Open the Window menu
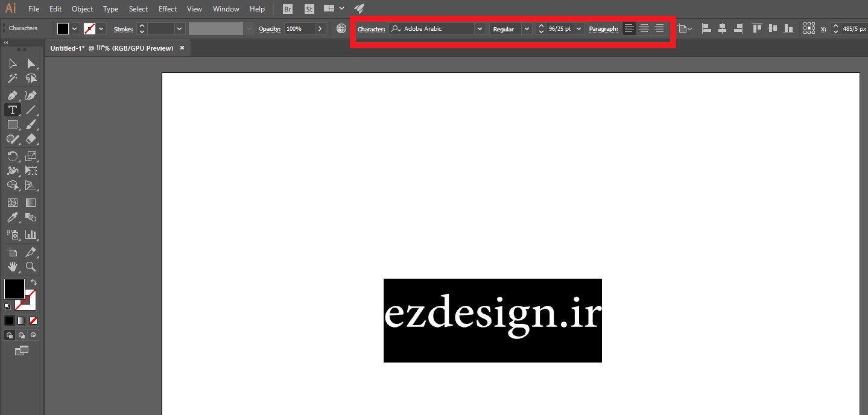The height and width of the screenshot is (415, 868). pyautogui.click(x=226, y=9)
